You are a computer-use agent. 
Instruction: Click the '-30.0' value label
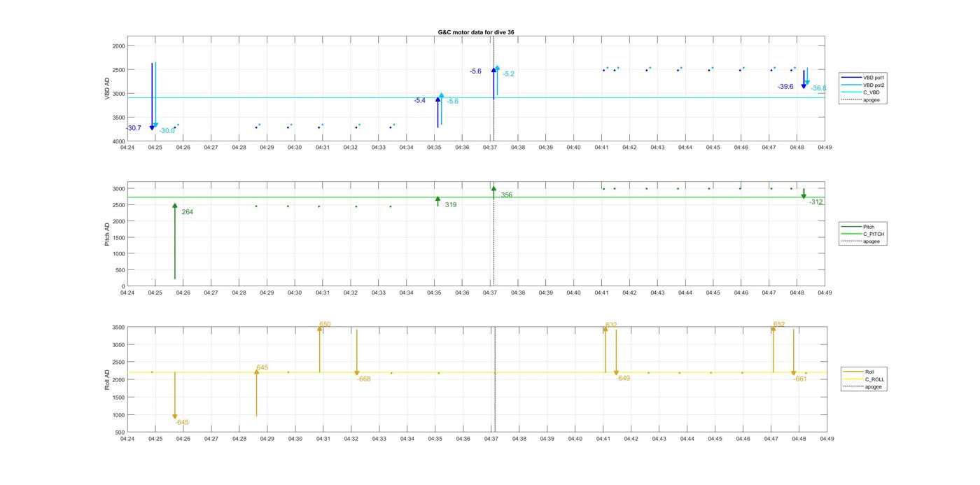167,131
